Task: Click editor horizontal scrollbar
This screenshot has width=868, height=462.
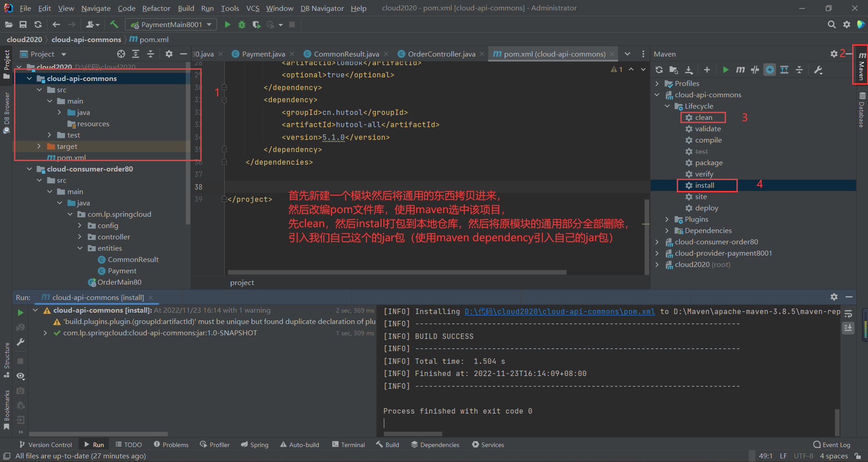Action: tap(397, 272)
